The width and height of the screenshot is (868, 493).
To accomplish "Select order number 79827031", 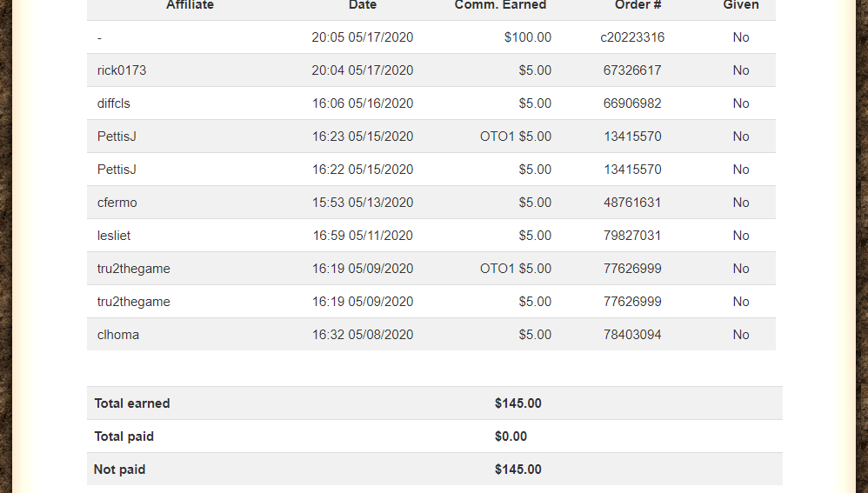I will [632, 236].
